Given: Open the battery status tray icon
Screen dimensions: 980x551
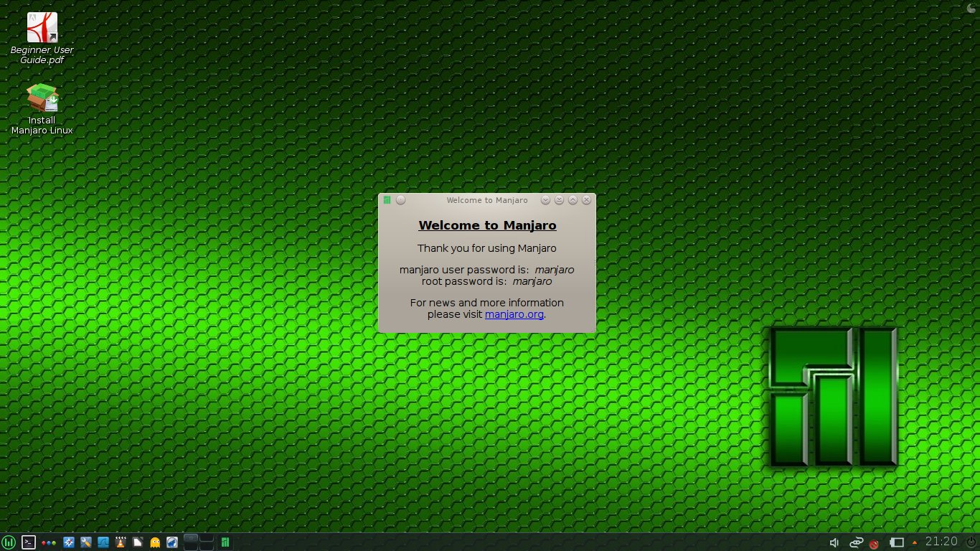Looking at the screenshot, I should (897, 542).
